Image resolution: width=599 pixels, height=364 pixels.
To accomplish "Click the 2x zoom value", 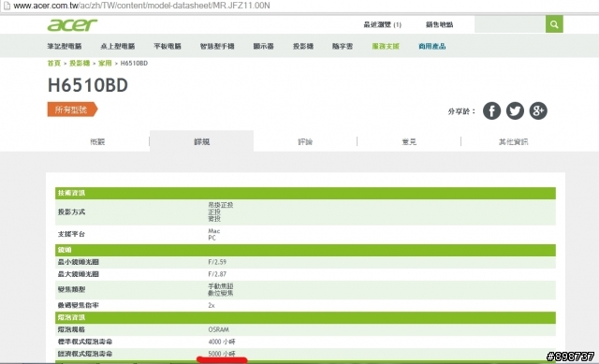I will [x=212, y=305].
